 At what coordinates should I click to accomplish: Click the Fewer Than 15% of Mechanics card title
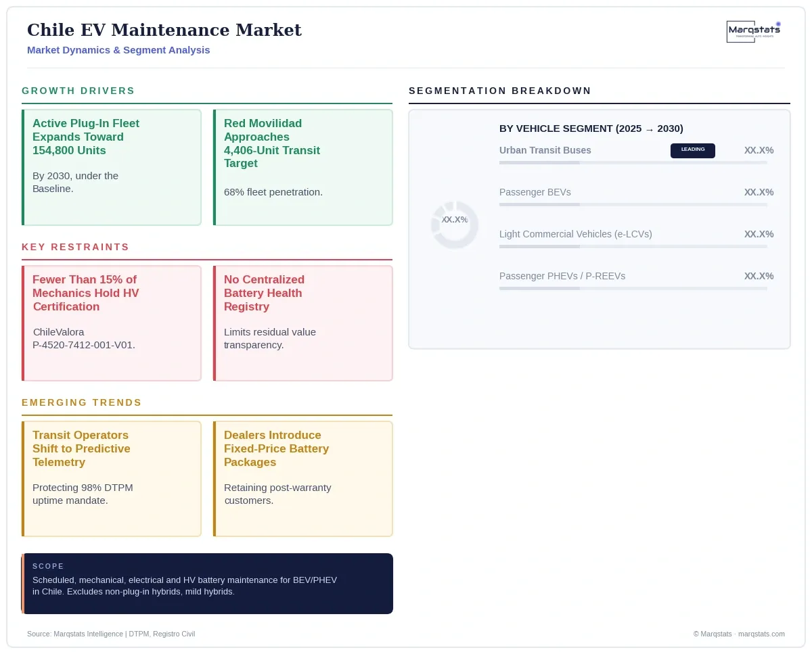pyautogui.click(x=85, y=293)
